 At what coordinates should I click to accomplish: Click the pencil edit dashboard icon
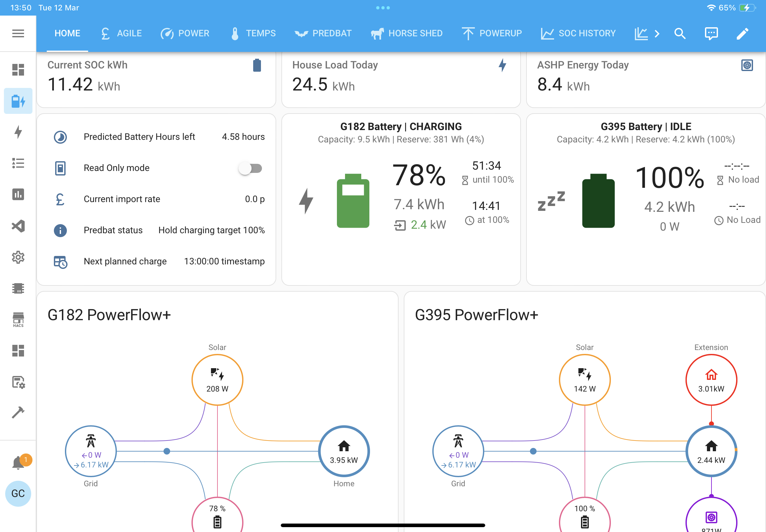742,33
